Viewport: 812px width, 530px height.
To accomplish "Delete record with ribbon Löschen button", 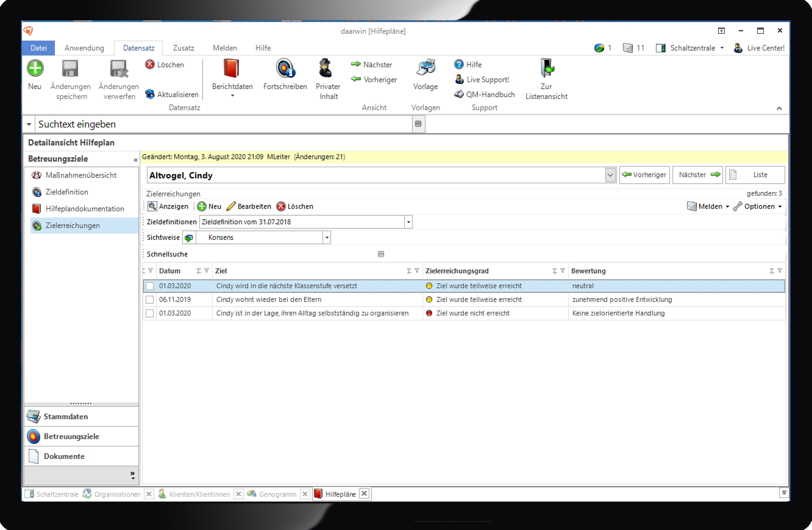I will tap(165, 65).
